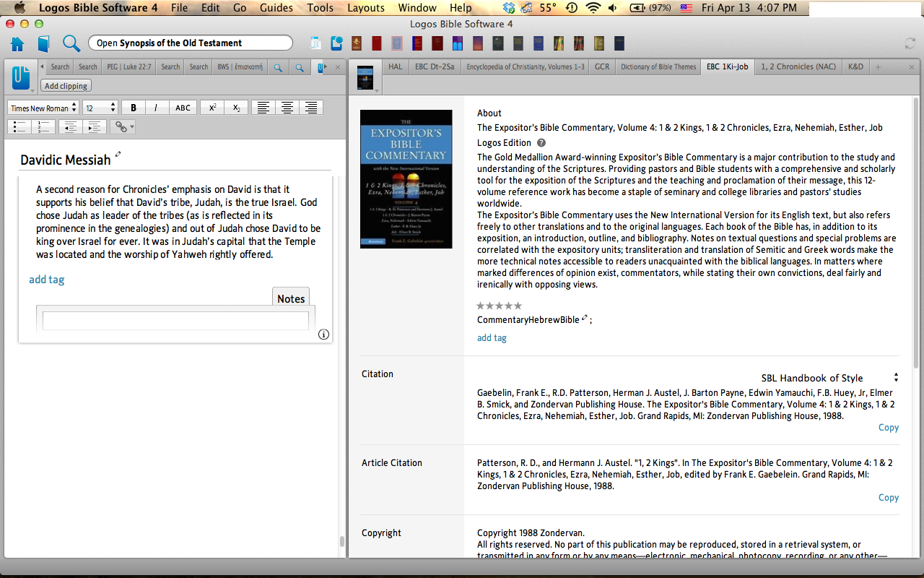Insert a bulleted list
This screenshot has height=578, width=924.
click(x=20, y=127)
